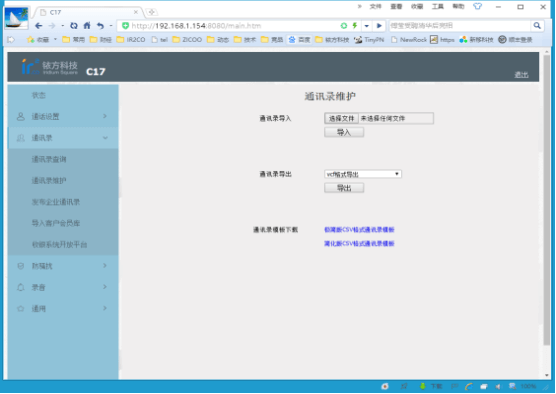This screenshot has height=394, width=556.
Task: Click the rocket accelerator icon in status bar
Action: 404,386
